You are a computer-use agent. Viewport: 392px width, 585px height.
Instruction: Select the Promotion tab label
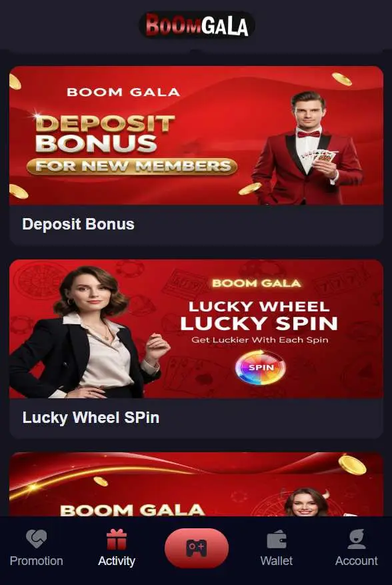pos(36,560)
